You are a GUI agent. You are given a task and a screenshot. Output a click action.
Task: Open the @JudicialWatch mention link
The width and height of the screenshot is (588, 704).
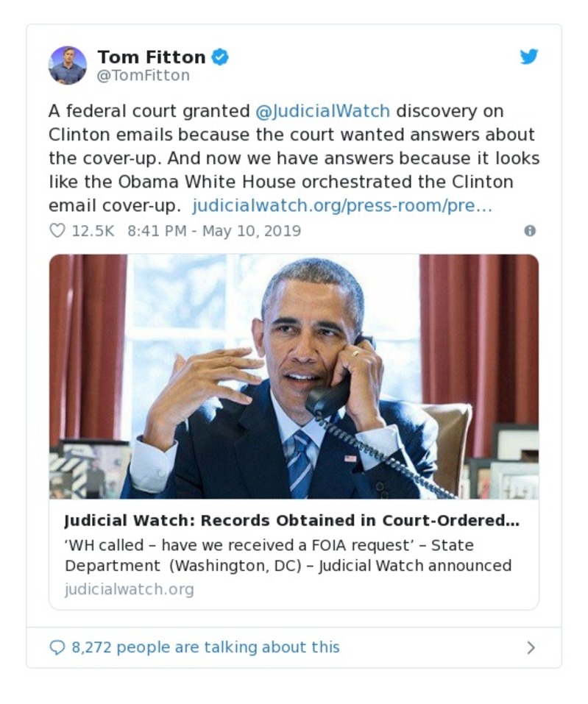322,111
